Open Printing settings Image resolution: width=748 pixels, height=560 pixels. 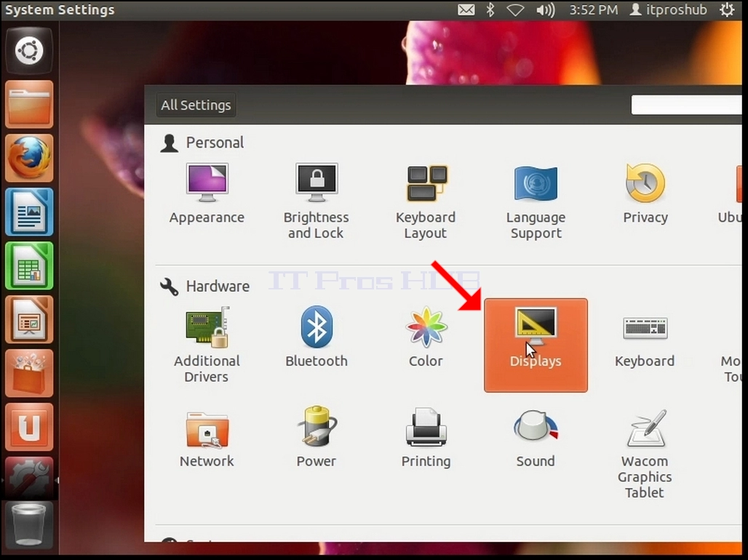[426, 438]
